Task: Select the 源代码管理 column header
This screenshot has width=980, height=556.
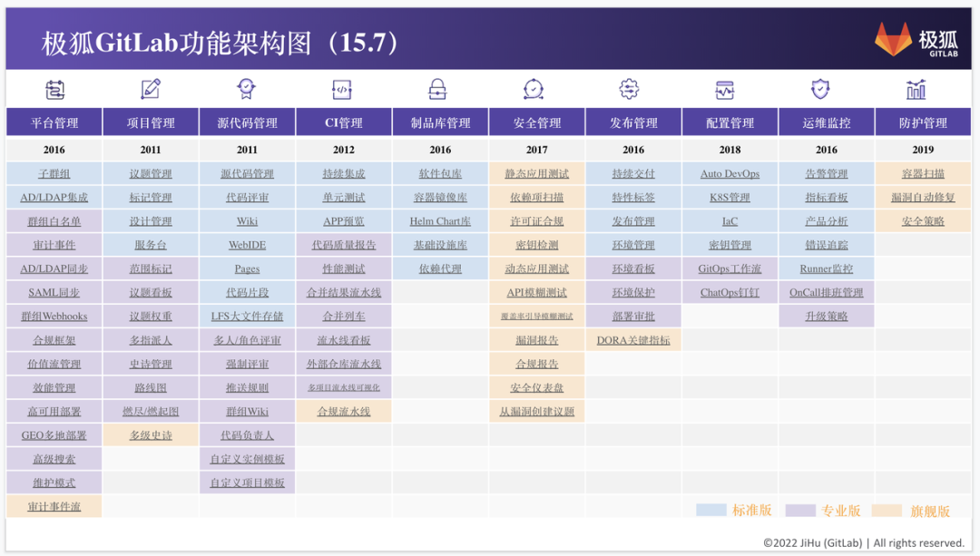Action: (248, 122)
